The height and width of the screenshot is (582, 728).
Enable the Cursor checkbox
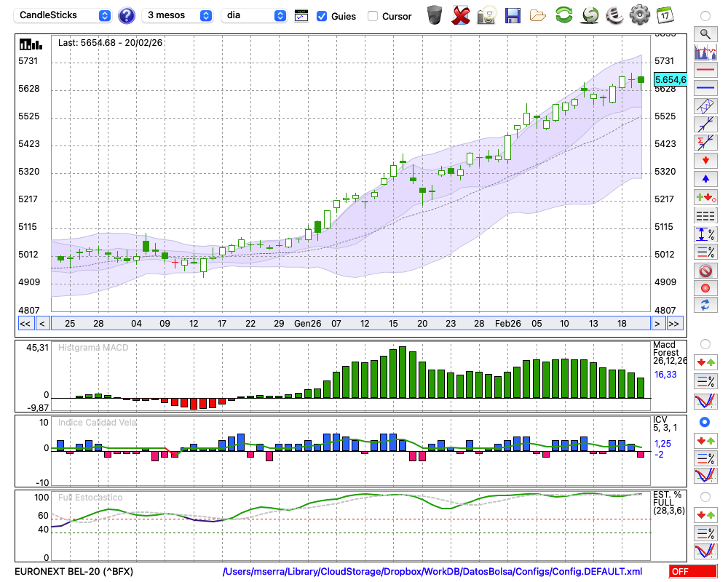coord(373,16)
